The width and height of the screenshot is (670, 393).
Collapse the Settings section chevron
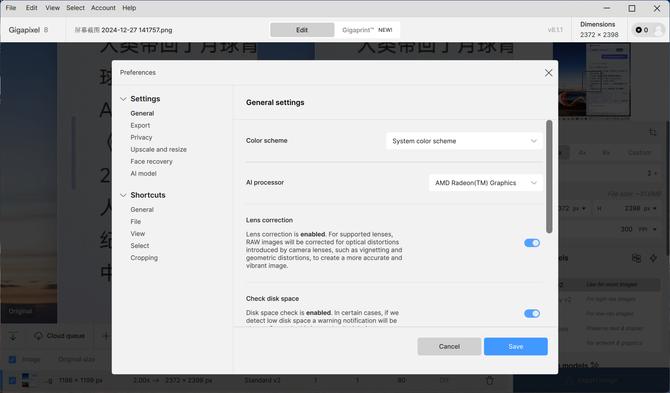[x=123, y=99]
